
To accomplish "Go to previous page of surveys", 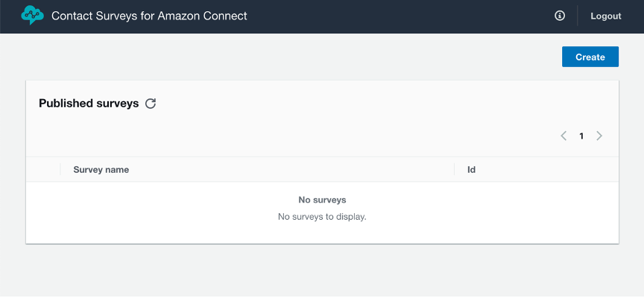I will coord(563,136).
